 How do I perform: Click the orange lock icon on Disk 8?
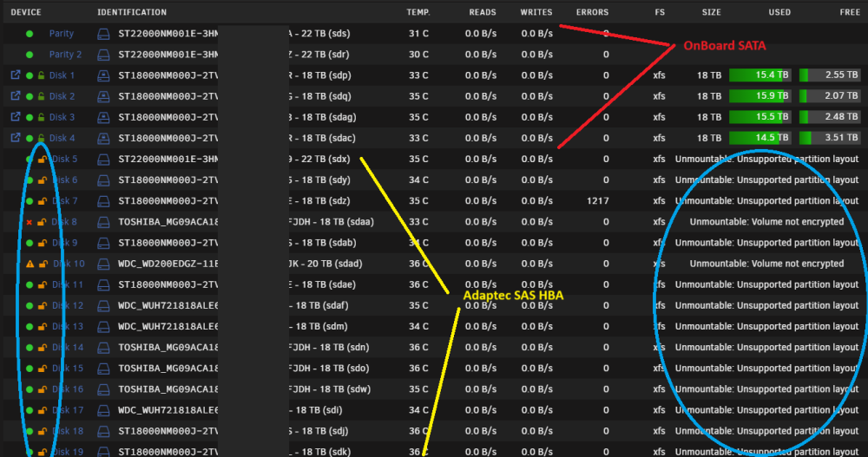(x=42, y=222)
